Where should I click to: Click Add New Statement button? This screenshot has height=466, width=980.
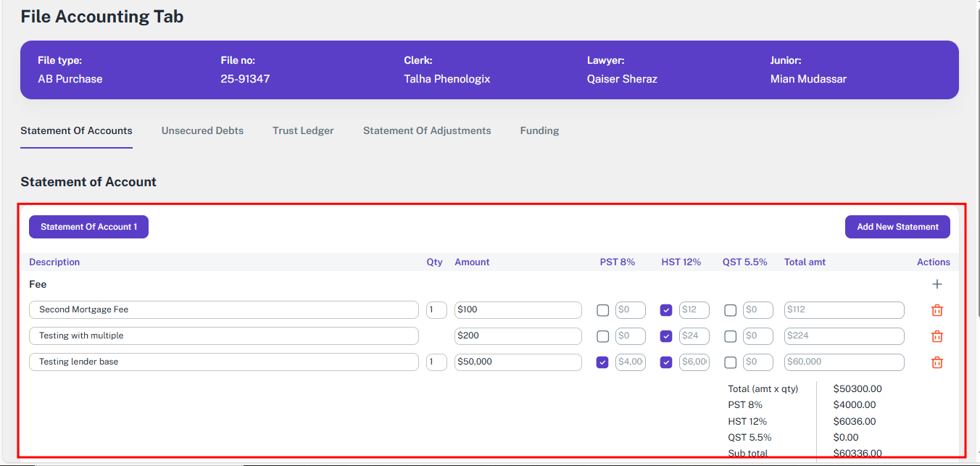pos(897,227)
